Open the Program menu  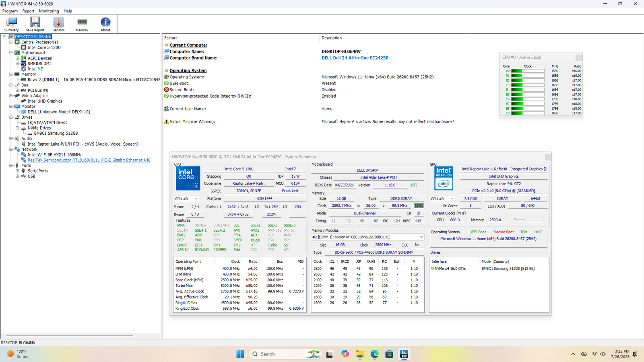point(10,11)
